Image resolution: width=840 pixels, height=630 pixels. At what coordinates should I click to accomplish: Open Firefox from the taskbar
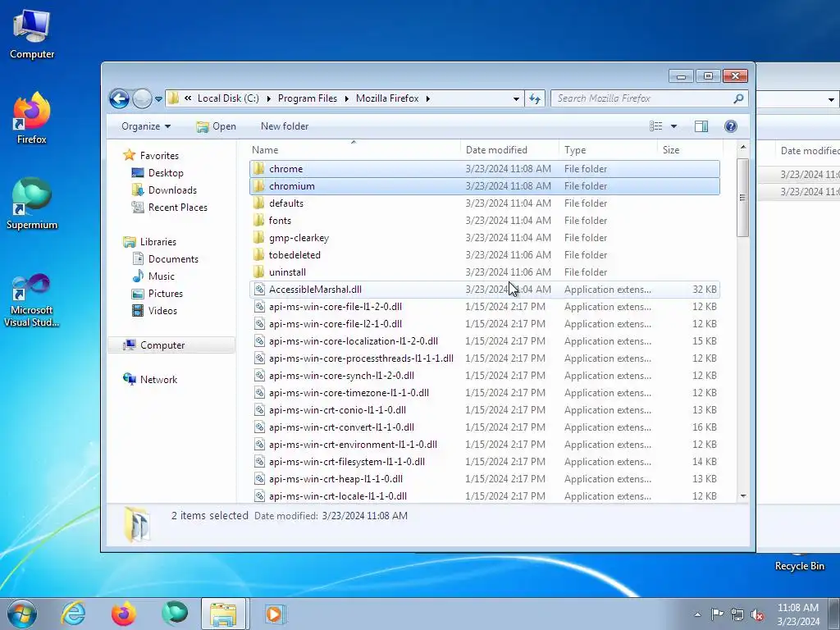pyautogui.click(x=124, y=614)
